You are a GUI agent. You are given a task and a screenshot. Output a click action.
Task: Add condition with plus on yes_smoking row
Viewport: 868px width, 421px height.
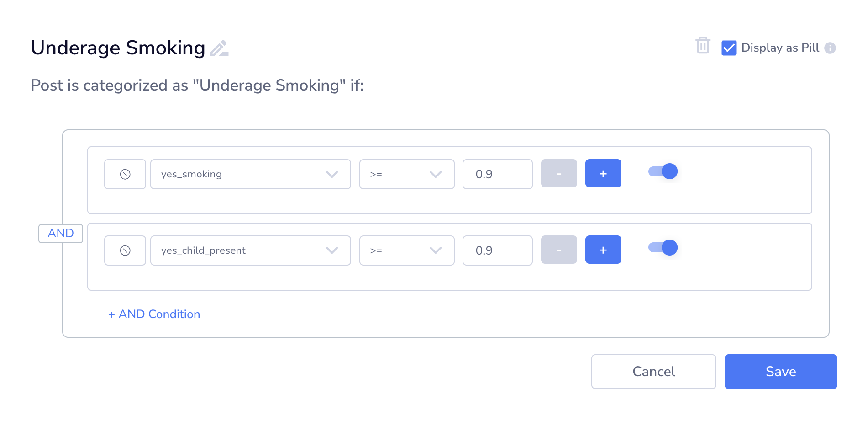pos(603,173)
